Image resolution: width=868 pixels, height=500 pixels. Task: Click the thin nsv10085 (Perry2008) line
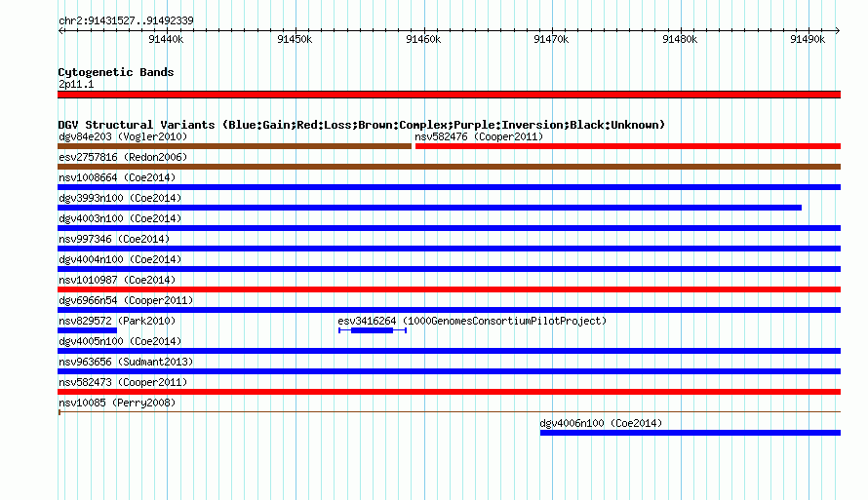coord(449,412)
